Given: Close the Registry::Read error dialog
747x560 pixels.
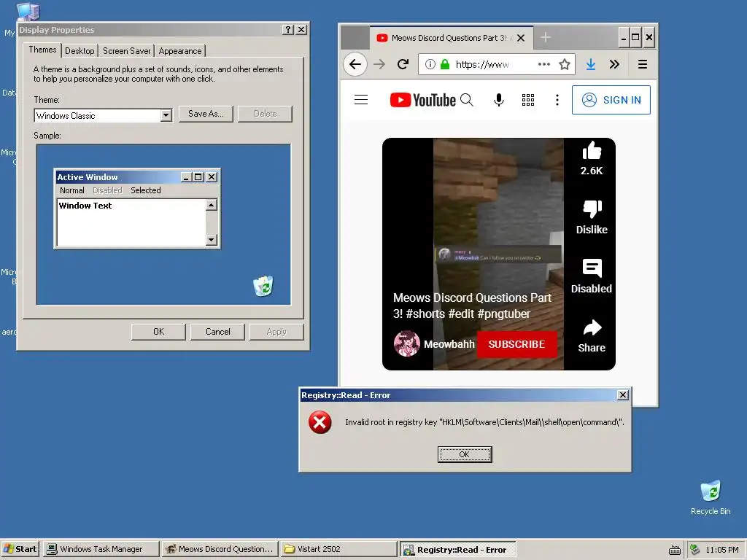Looking at the screenshot, I should (x=622, y=394).
